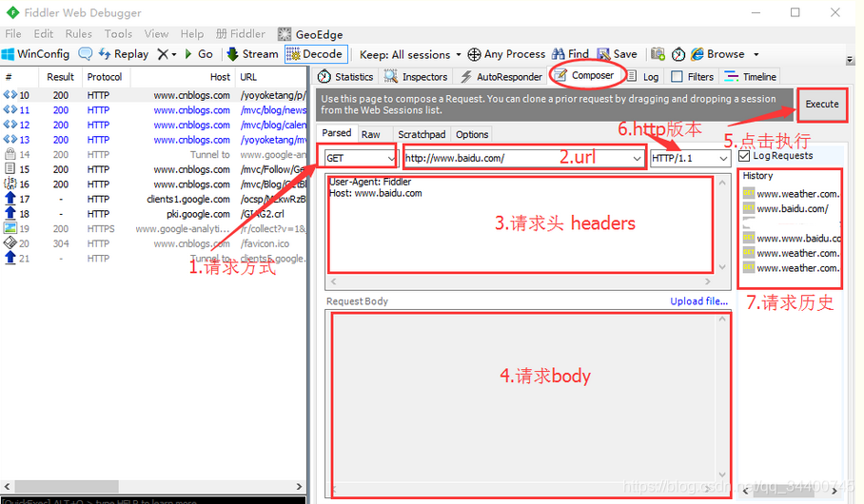Click the QuickExec command box

[x=153, y=501]
